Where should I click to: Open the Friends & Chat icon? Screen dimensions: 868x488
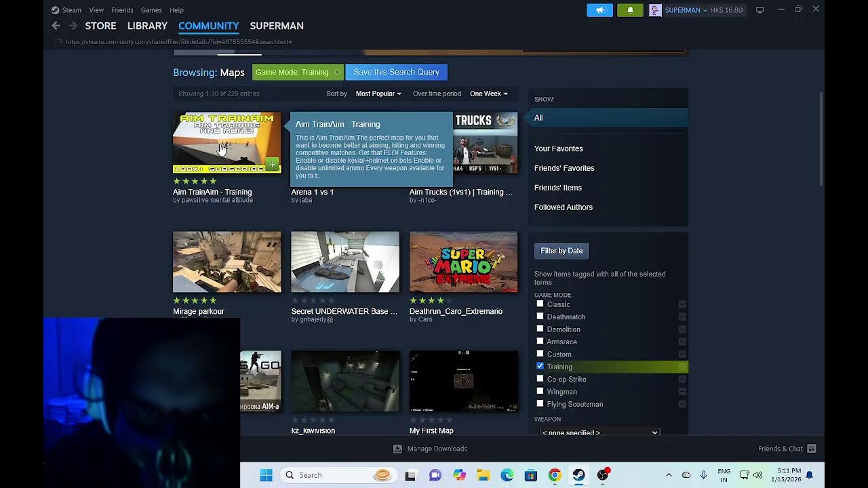click(x=811, y=449)
